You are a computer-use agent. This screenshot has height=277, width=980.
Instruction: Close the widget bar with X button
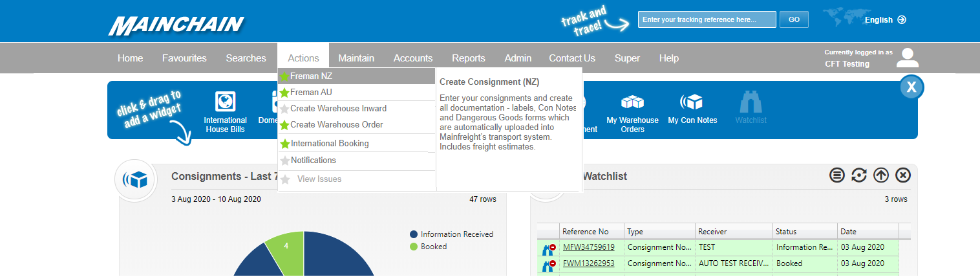[911, 87]
